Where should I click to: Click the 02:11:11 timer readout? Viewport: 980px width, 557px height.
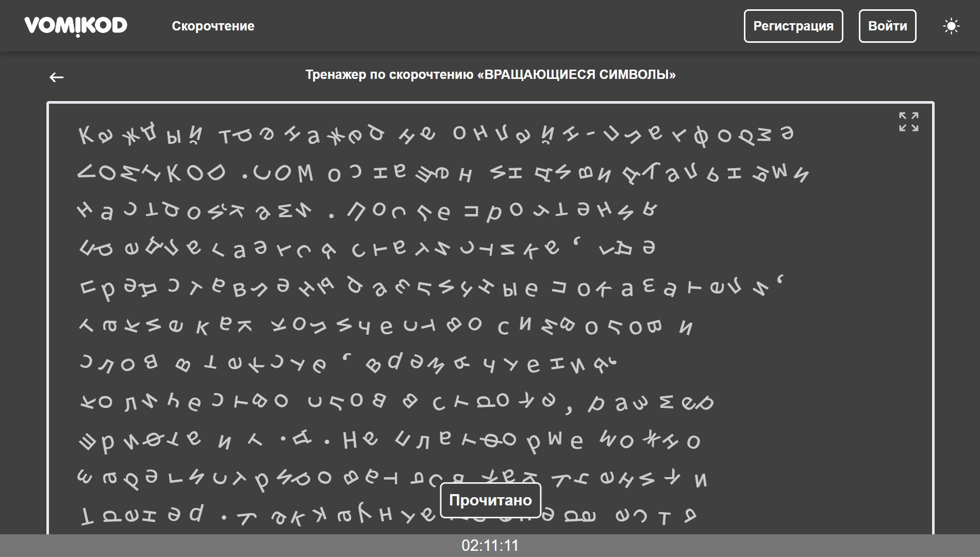coord(490,546)
